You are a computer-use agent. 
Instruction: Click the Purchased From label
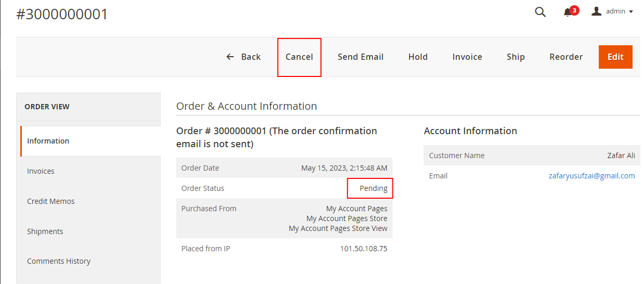pos(209,209)
